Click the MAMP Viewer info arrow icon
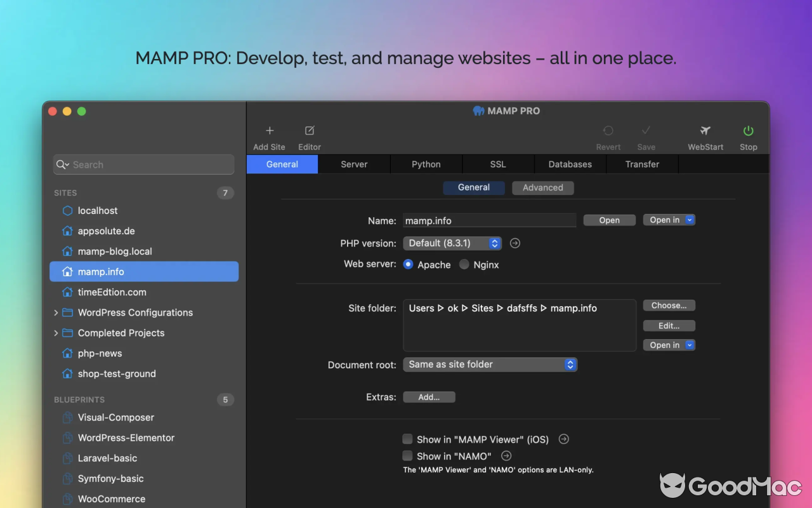 pyautogui.click(x=563, y=439)
